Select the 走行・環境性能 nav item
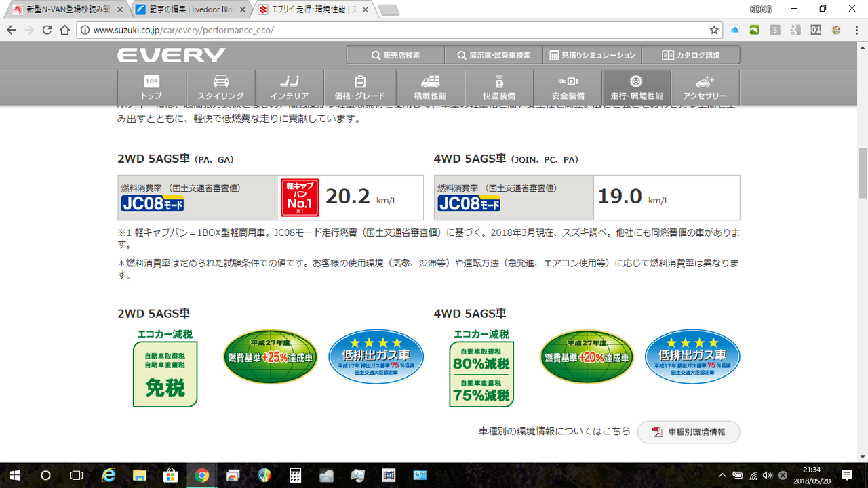868x488 pixels. click(637, 88)
